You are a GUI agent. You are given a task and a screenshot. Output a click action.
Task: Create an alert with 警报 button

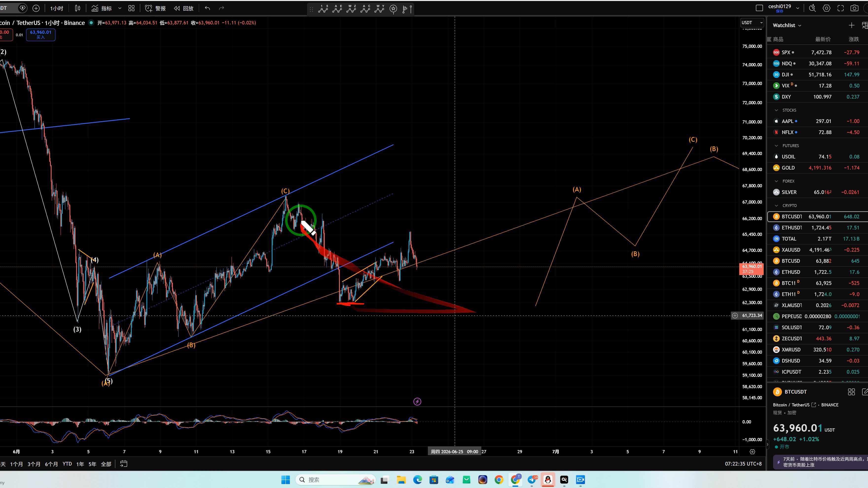155,8
